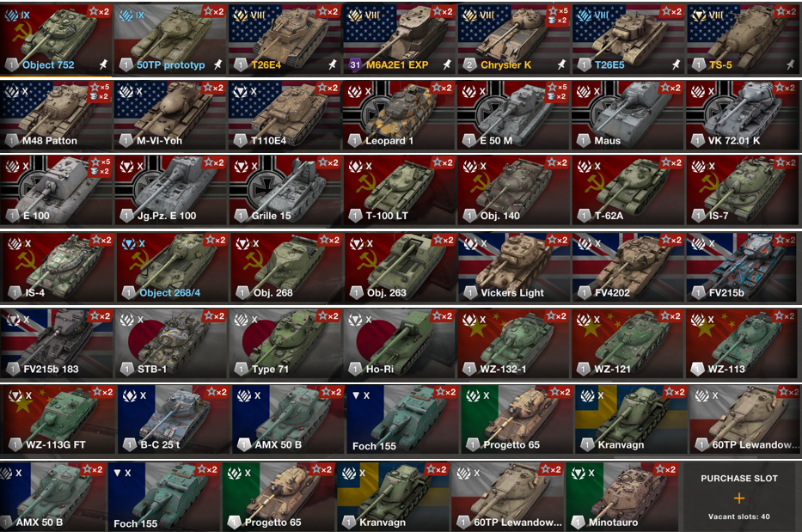
Task: Click the x5 star bonus on M48 Patton
Action: (x=100, y=87)
